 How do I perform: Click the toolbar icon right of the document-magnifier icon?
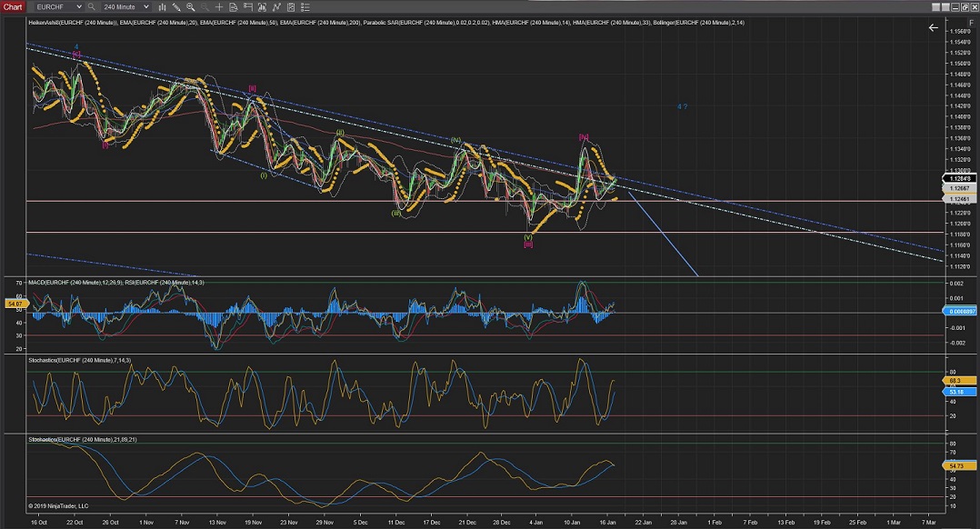[x=247, y=7]
